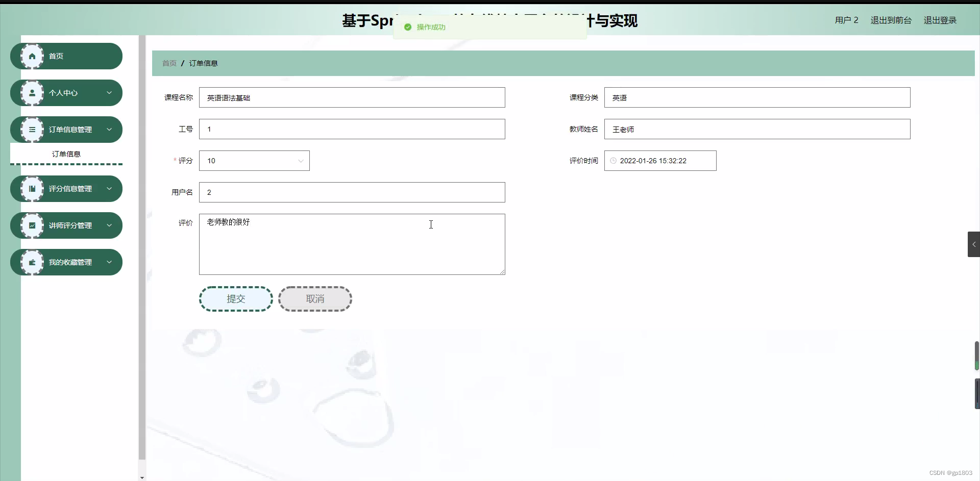Expand the 讲师评分管理 chevron

(x=109, y=225)
